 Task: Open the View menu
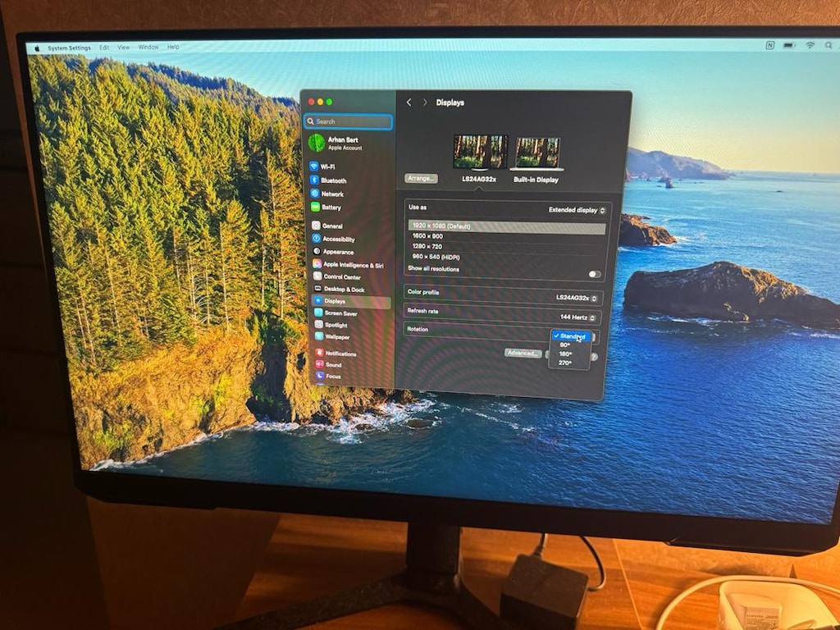click(x=124, y=47)
